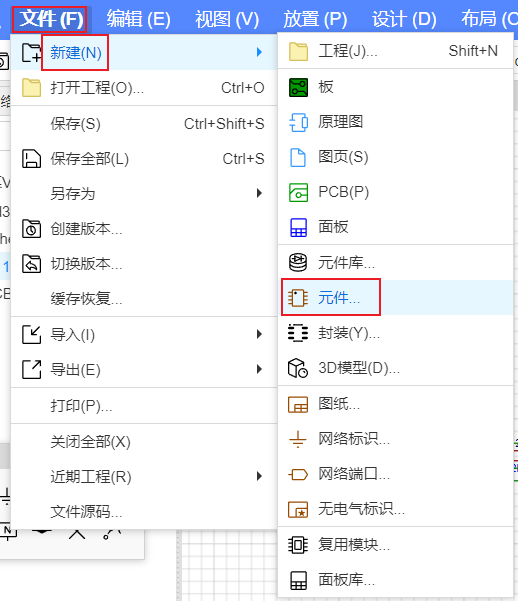Click 打开工程(O)... menu entry
The width and height of the screenshot is (518, 601).
[x=144, y=88]
